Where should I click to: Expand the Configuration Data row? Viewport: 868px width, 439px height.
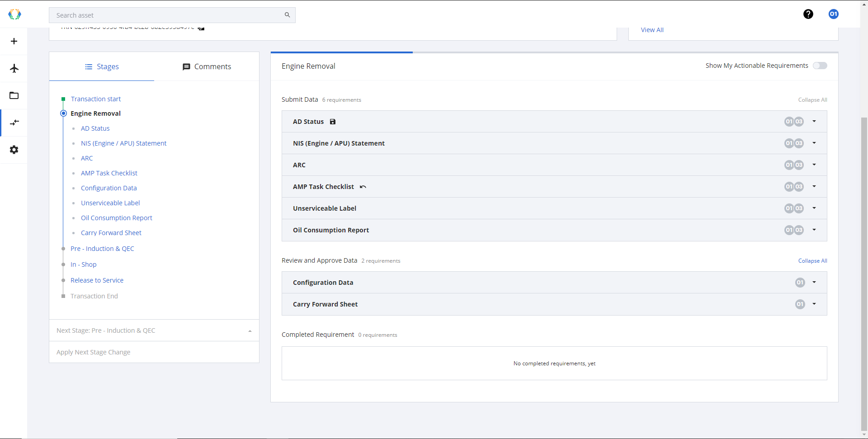click(814, 282)
